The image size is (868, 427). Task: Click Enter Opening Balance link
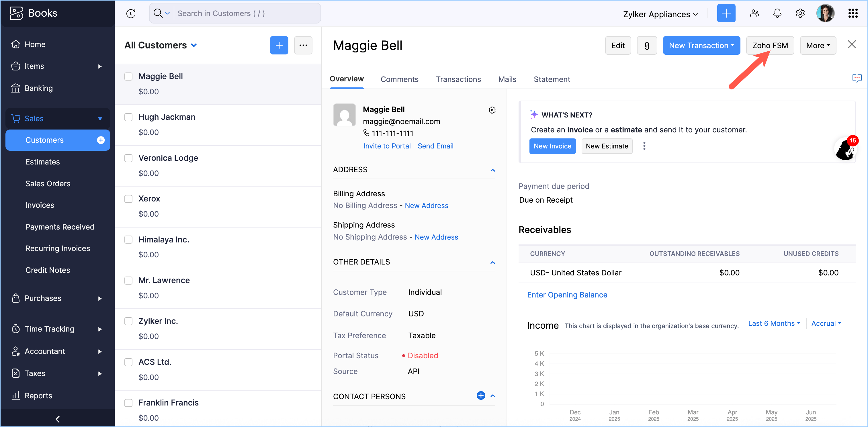pyautogui.click(x=567, y=295)
